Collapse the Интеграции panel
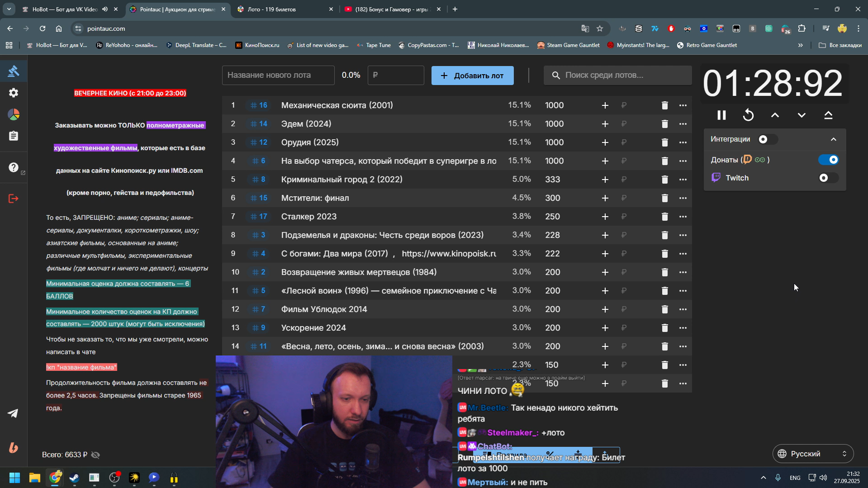This screenshot has width=868, height=488. [x=834, y=139]
